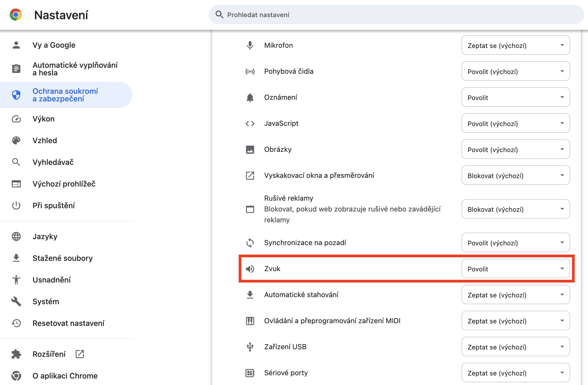Open the Mikrofon permission dropdown
This screenshot has height=385, width=588.
point(515,45)
